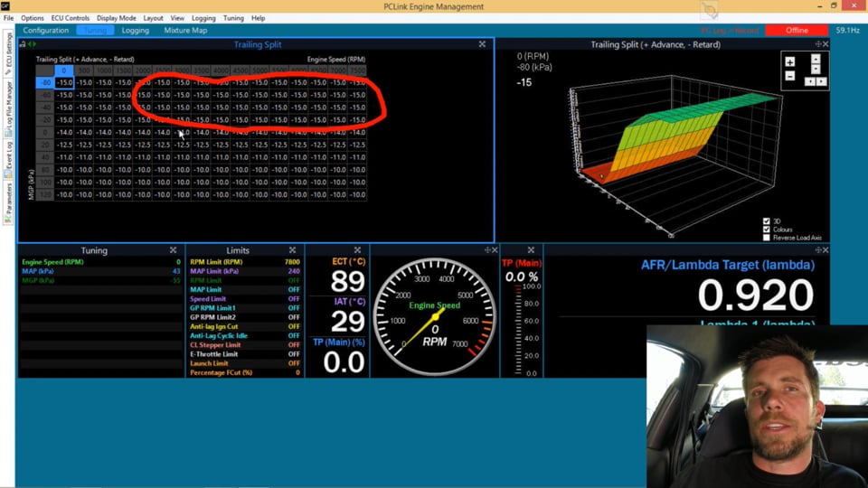This screenshot has height=488, width=868.
Task: Open the ECU Settings side tab
Action: click(x=8, y=53)
